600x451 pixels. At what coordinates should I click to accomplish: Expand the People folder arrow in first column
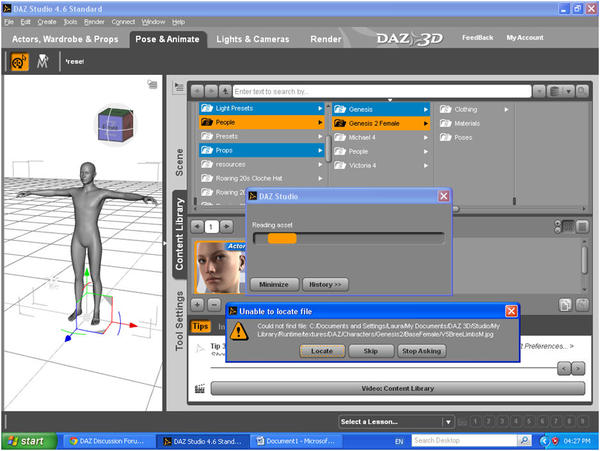[x=320, y=122]
